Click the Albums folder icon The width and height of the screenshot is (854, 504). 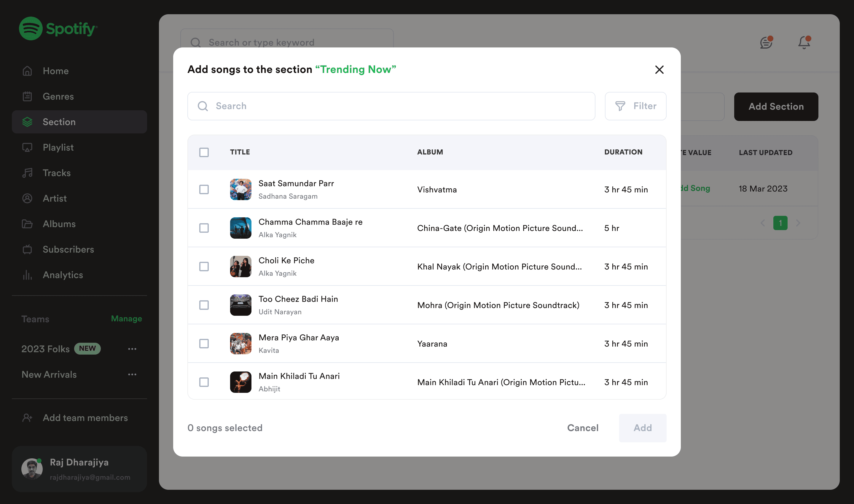point(27,224)
